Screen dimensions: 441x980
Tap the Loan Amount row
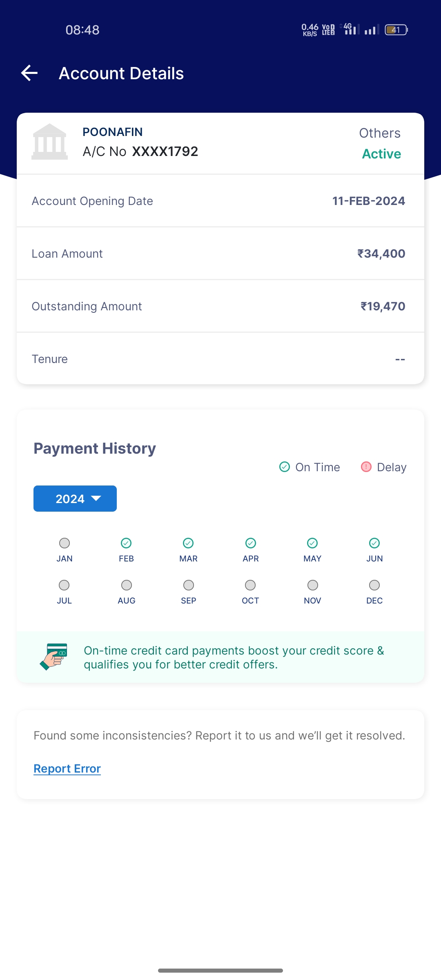220,254
